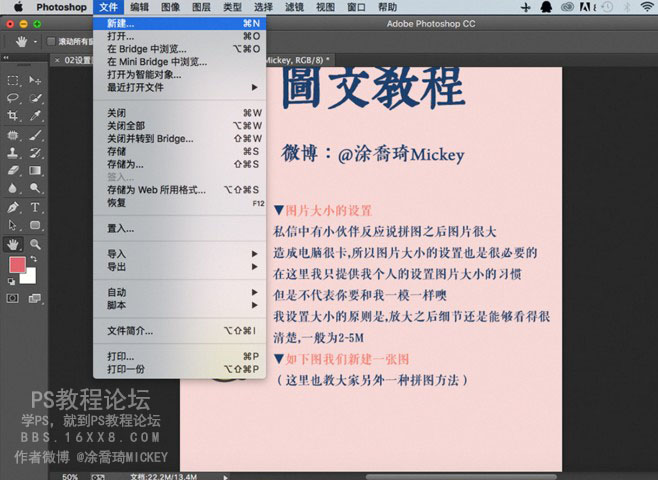Select the Eraser tool
This screenshot has height=480, width=658.
click(13, 170)
